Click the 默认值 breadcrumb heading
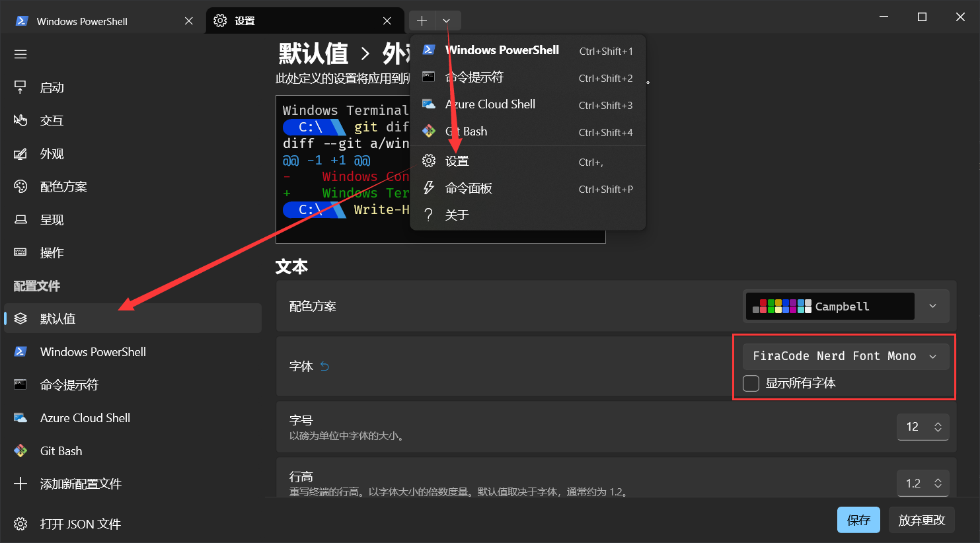The image size is (980, 543). (313, 53)
